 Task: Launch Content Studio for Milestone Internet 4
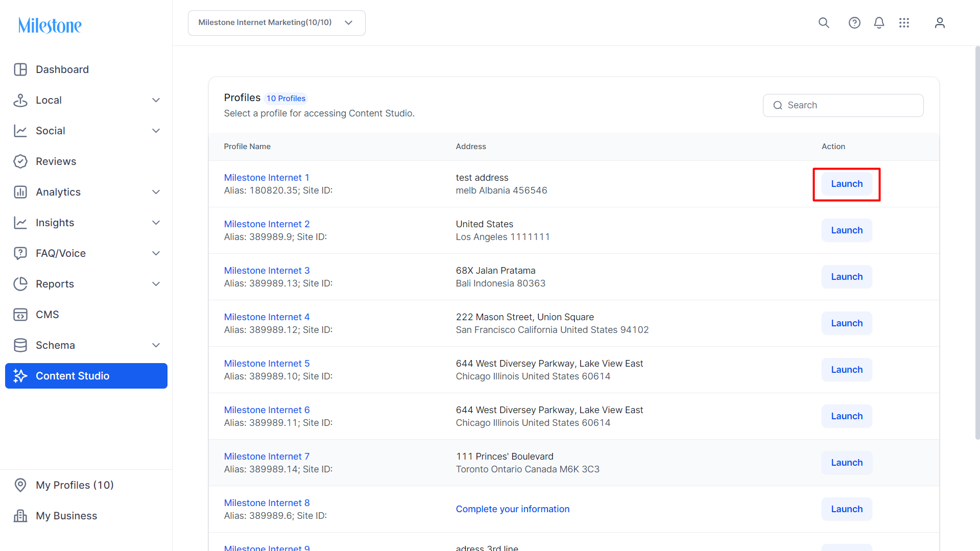coord(847,323)
